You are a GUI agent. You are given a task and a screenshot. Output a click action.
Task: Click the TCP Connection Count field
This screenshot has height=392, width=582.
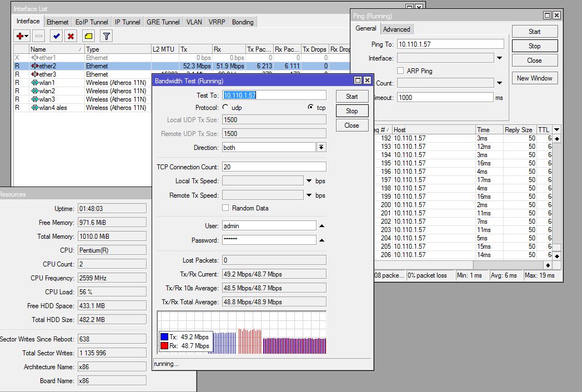coord(274,167)
